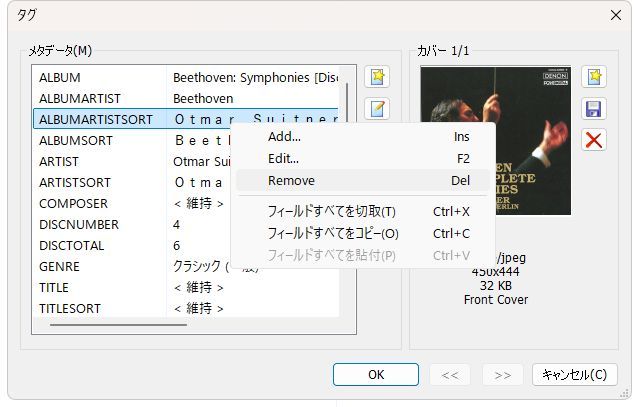
Task: Close the タグ dialog window
Action: pos(615,15)
